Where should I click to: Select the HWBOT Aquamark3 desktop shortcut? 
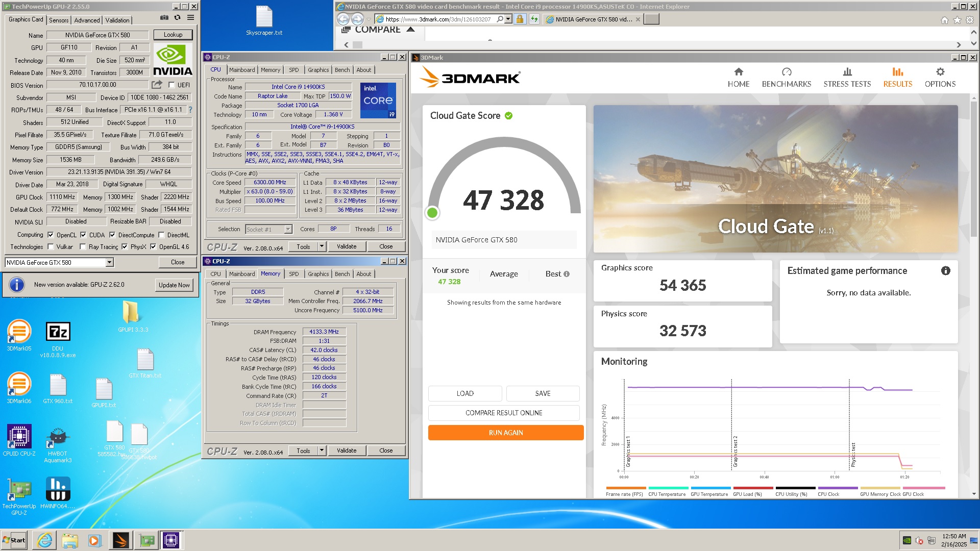(58, 444)
